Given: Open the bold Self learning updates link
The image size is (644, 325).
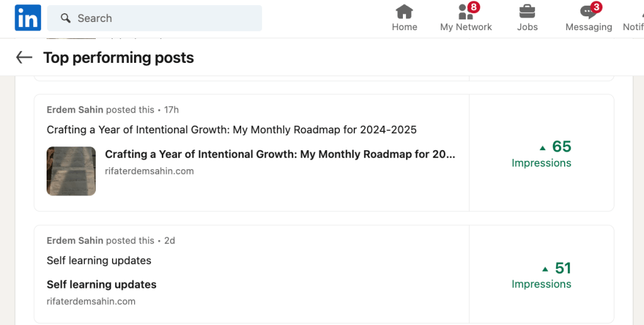Looking at the screenshot, I should 101,284.
